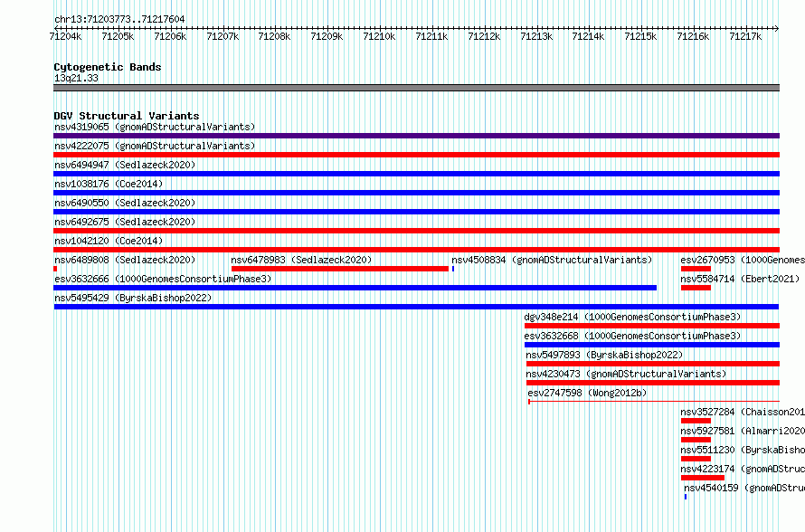Open esv3632668 1000GenomesConsortiumPhase3 label
805x532 pixels.
click(x=632, y=336)
